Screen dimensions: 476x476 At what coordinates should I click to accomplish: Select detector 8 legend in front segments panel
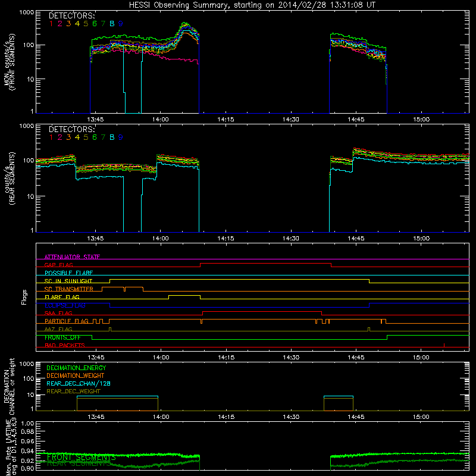pyautogui.click(x=112, y=24)
